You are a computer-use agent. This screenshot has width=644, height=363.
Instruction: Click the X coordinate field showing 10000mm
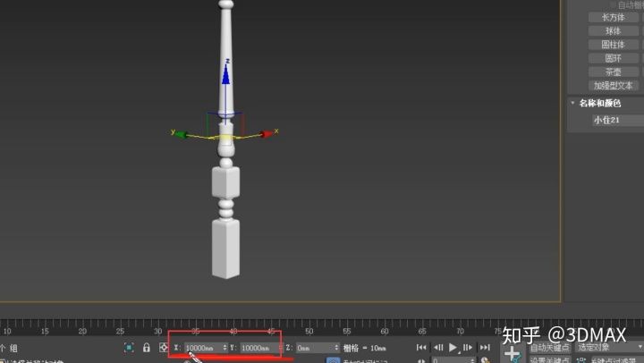(203, 348)
